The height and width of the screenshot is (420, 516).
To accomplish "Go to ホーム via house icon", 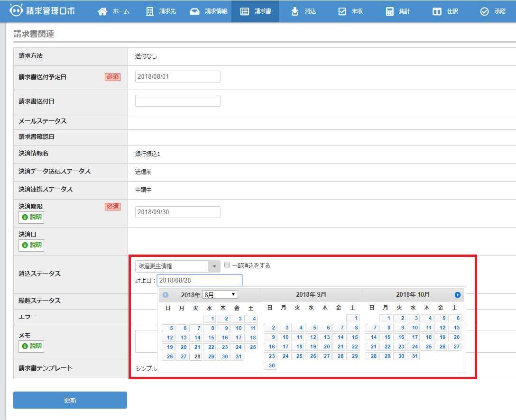I will [x=102, y=11].
